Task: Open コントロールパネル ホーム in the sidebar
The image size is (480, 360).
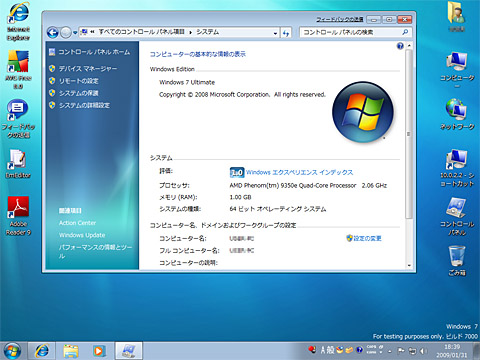Action: (x=94, y=52)
